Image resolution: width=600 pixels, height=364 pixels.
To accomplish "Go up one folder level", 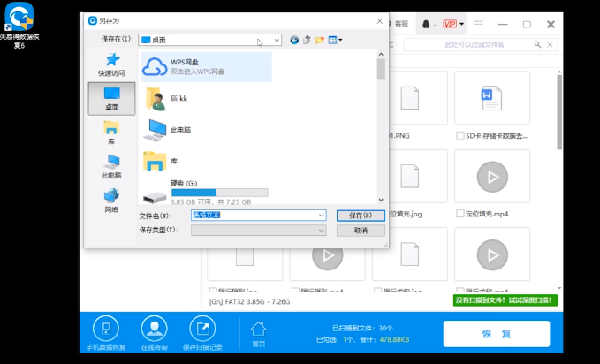I will (307, 40).
